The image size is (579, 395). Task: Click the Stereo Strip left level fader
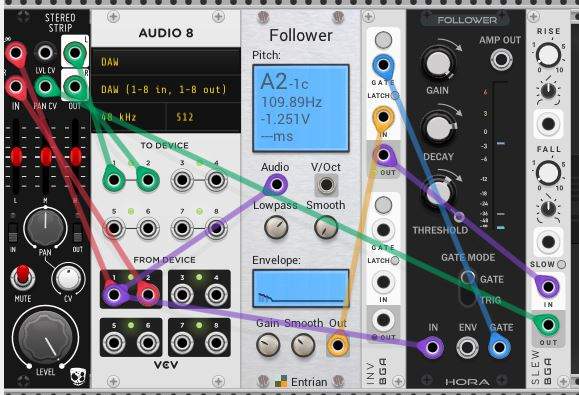click(x=16, y=157)
